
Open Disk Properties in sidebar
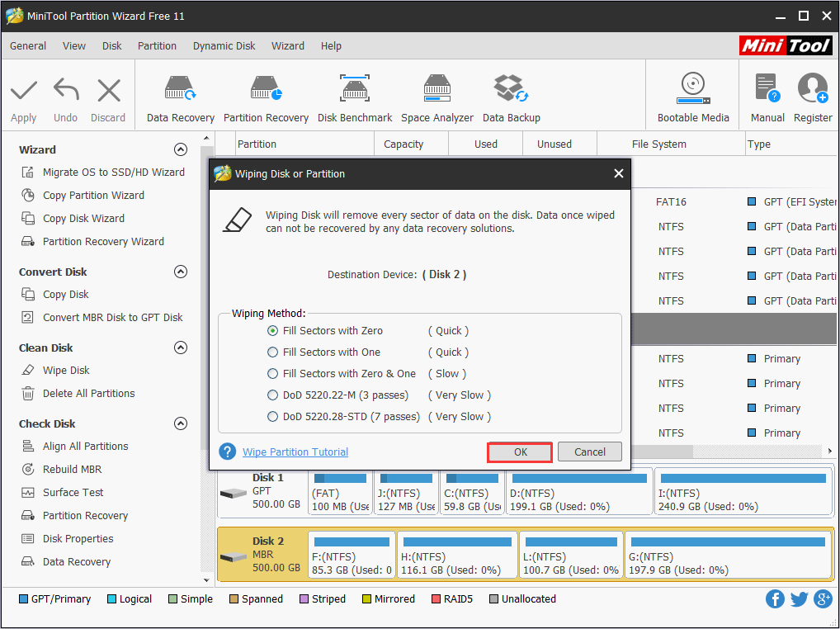tap(67, 538)
